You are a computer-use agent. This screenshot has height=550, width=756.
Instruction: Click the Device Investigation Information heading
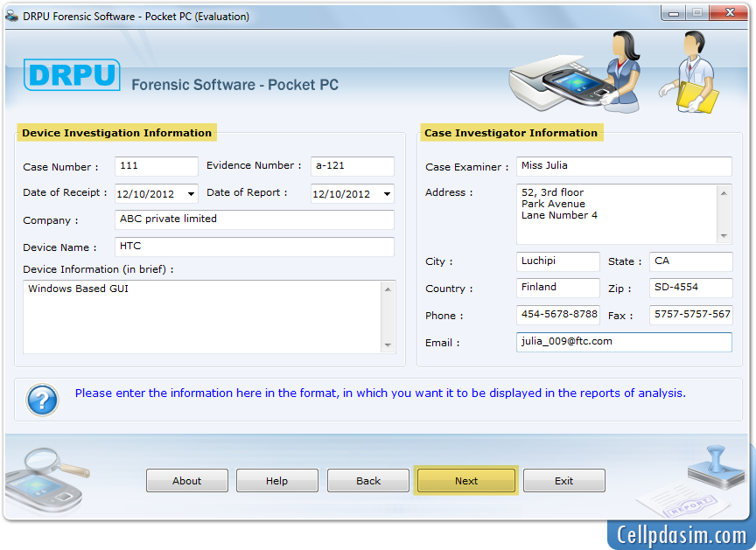[x=116, y=133]
